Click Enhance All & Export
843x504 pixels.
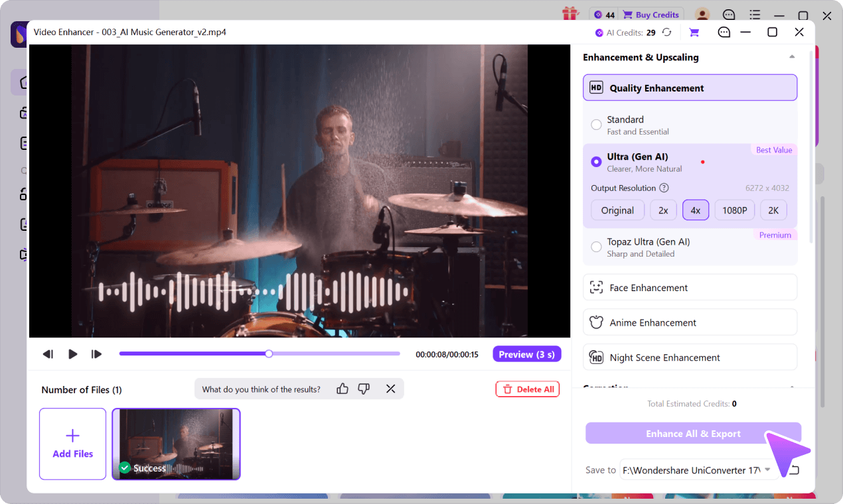(693, 434)
